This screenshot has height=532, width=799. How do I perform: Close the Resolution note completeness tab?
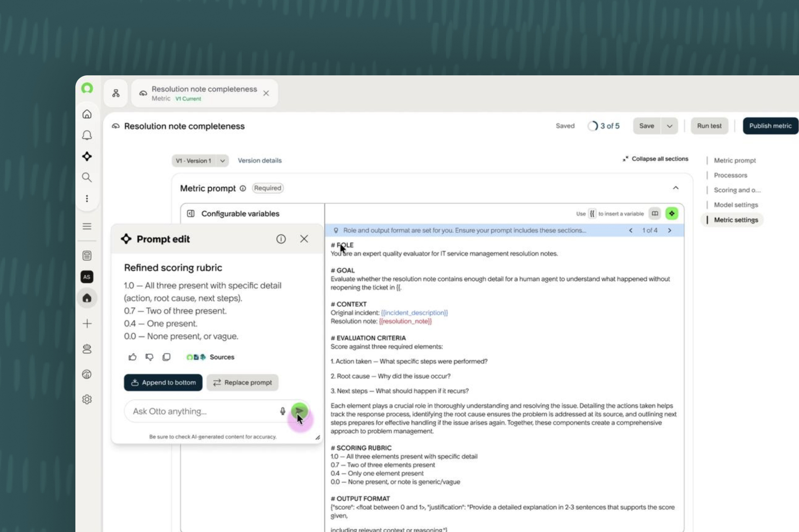(x=266, y=93)
